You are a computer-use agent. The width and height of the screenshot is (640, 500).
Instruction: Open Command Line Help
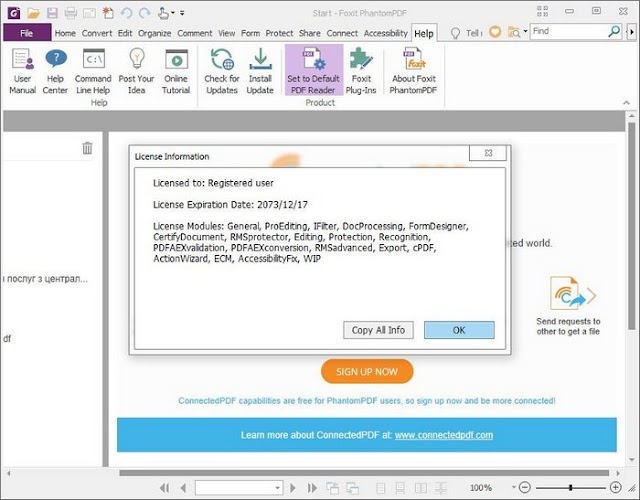pyautogui.click(x=93, y=71)
